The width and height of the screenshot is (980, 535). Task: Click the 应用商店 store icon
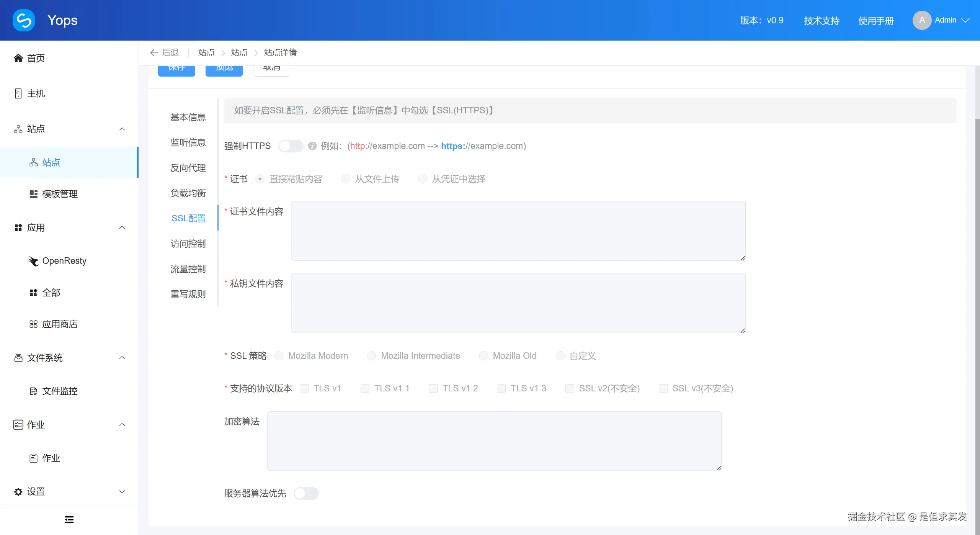pos(33,324)
